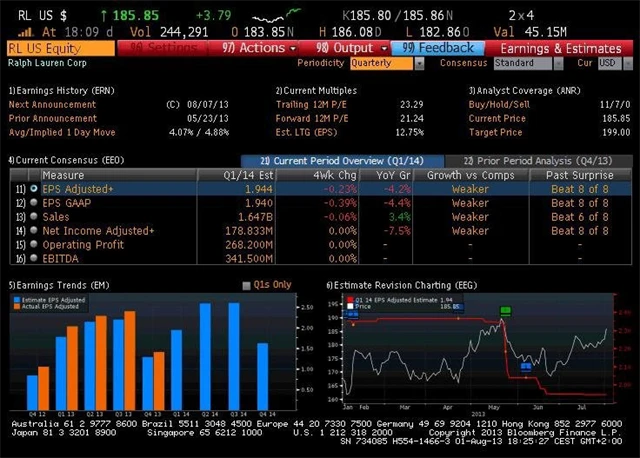
Task: Click the green marker on revision chart
Action: [x=505, y=311]
